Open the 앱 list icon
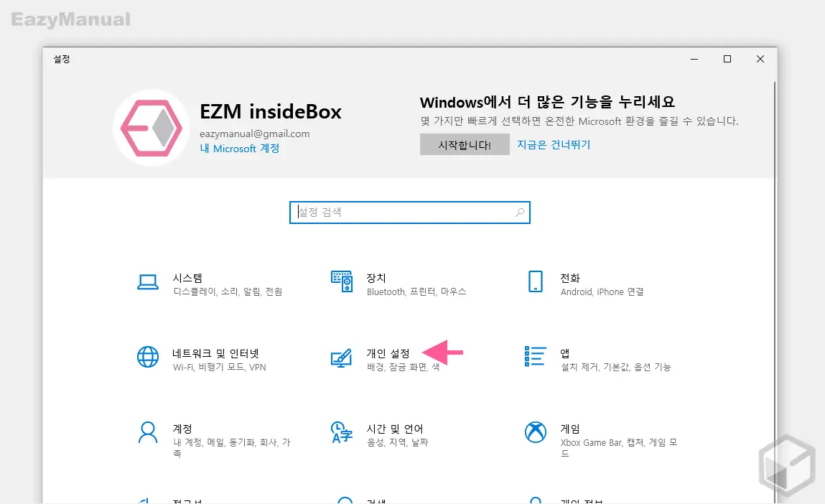This screenshot has width=825, height=504. 535,356
